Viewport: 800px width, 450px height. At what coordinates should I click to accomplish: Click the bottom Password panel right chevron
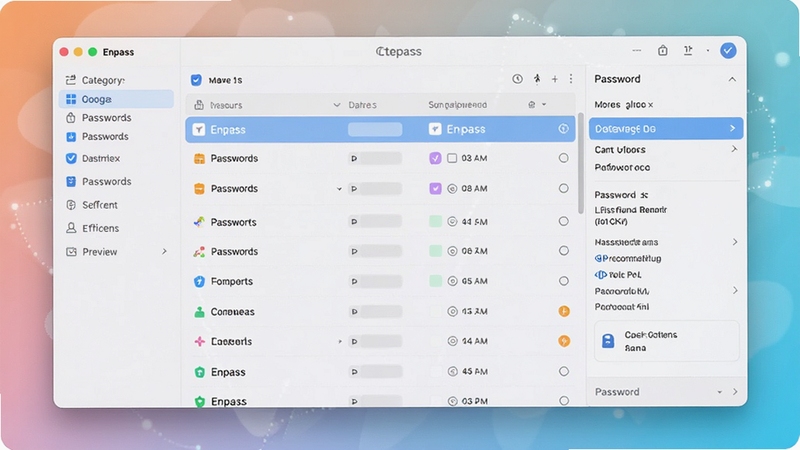(x=735, y=392)
